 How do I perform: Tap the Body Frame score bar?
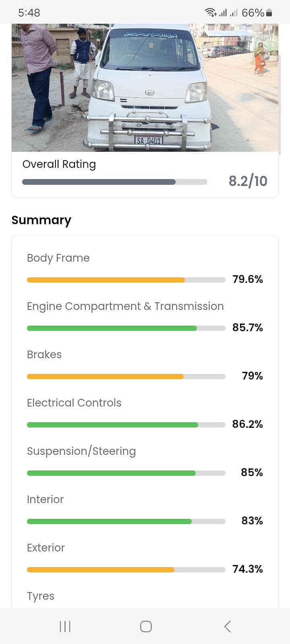click(x=126, y=280)
